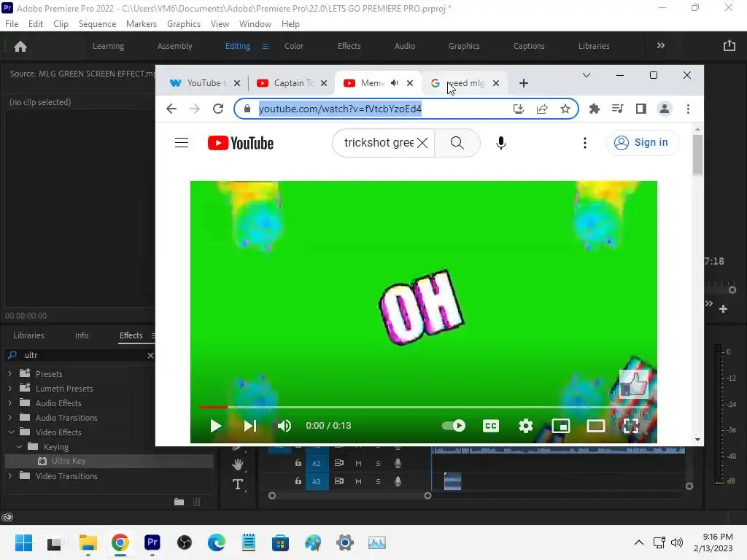Open the Quick Export share icon
This screenshot has width=747, height=560.
[x=729, y=46]
